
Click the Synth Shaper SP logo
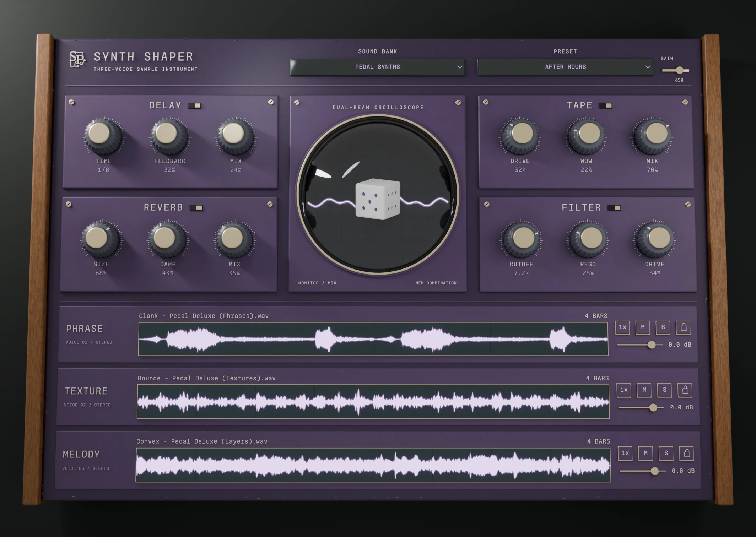click(77, 59)
